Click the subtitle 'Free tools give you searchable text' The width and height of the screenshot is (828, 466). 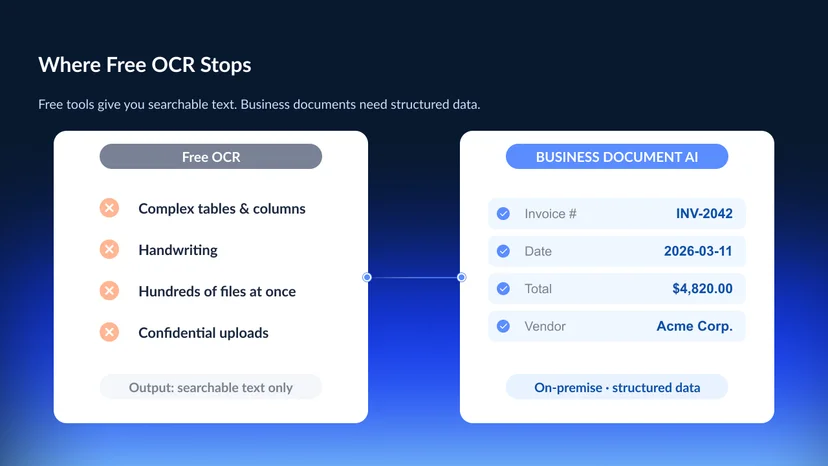(x=137, y=104)
